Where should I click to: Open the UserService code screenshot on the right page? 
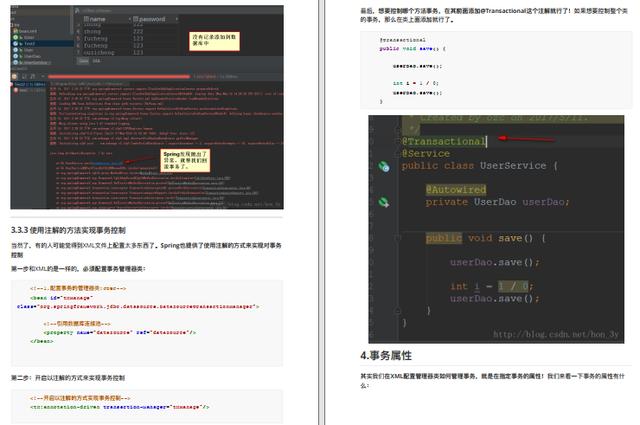pyautogui.click(x=496, y=229)
